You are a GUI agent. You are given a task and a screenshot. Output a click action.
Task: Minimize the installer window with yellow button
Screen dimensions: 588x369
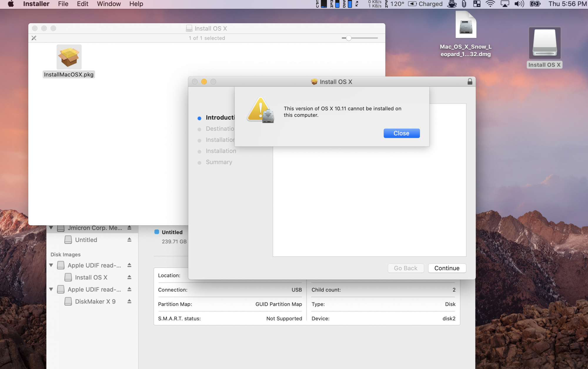[204, 81]
